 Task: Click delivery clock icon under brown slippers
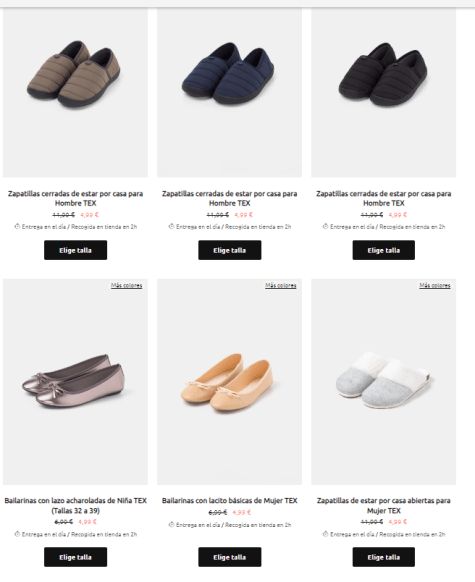[x=17, y=226]
